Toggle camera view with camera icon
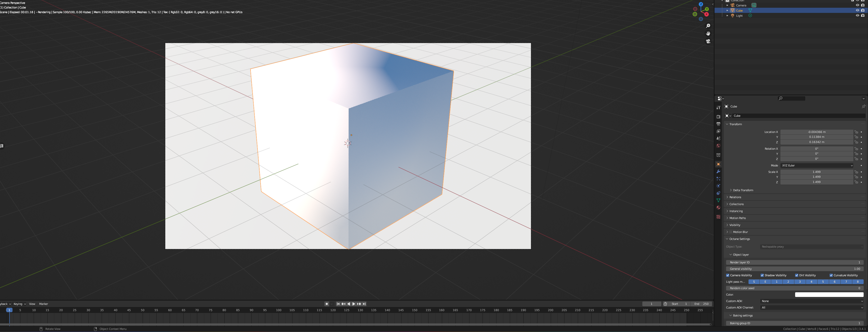 708,41
